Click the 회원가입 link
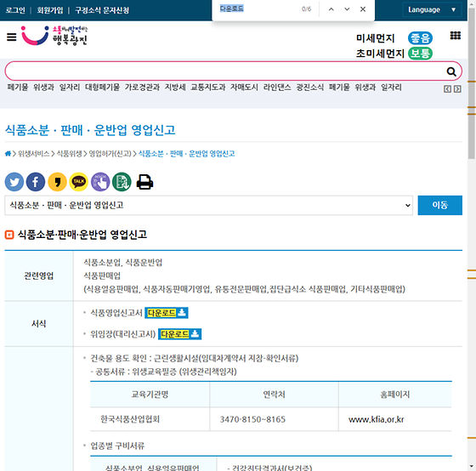Image resolution: width=476 pixels, height=471 pixels. [50, 10]
